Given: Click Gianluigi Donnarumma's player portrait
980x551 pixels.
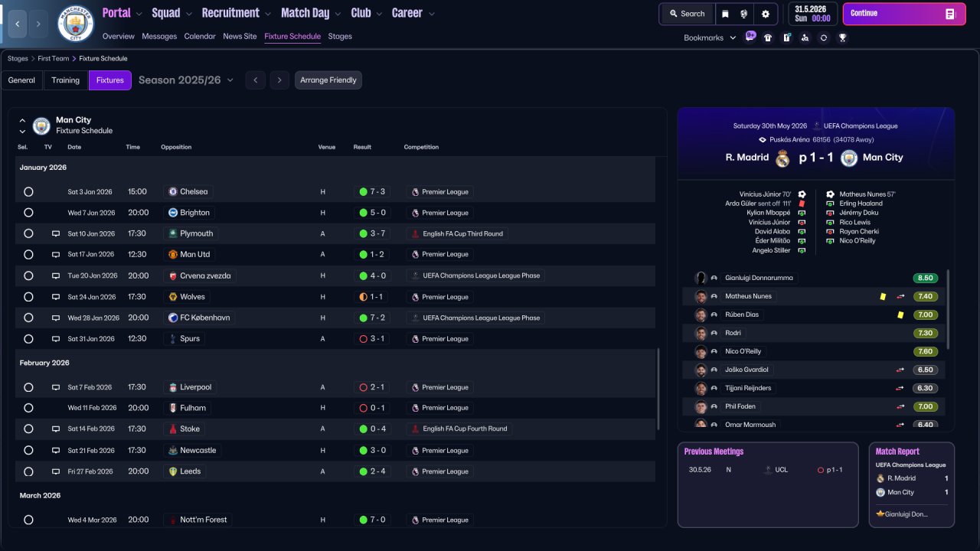Looking at the screenshot, I should (x=701, y=278).
